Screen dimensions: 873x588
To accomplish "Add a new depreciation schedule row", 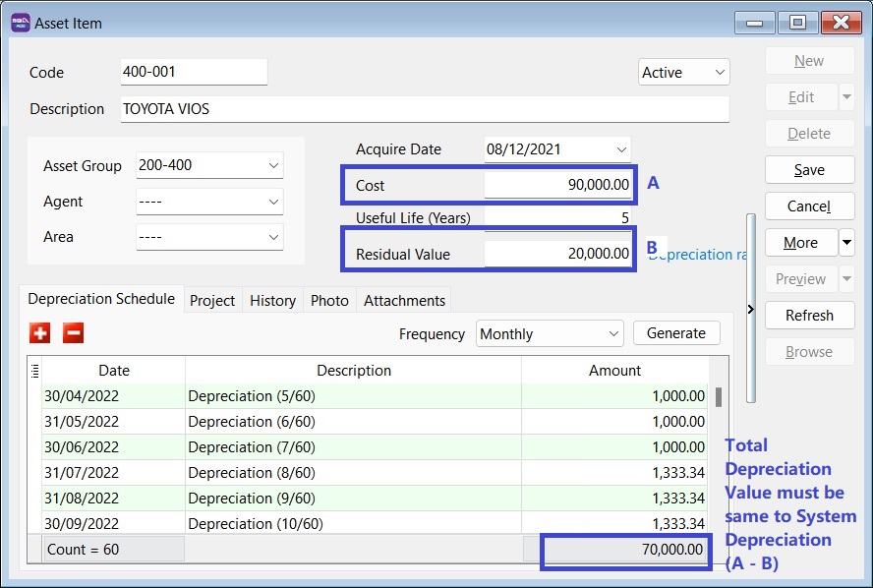I will coord(39,333).
